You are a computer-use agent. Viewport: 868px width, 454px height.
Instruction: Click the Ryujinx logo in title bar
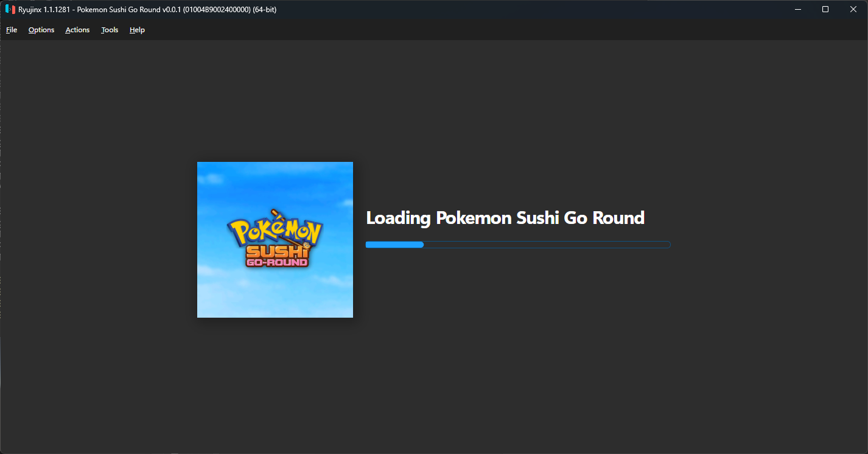(10, 9)
